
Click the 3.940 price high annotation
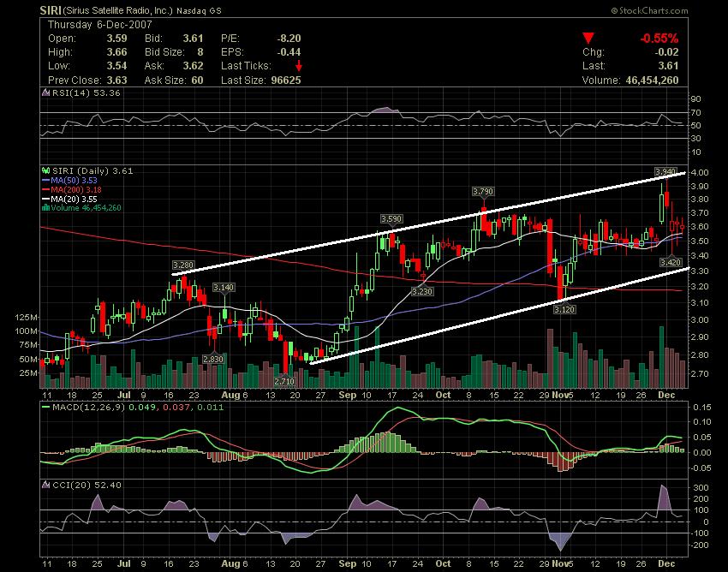(665, 172)
